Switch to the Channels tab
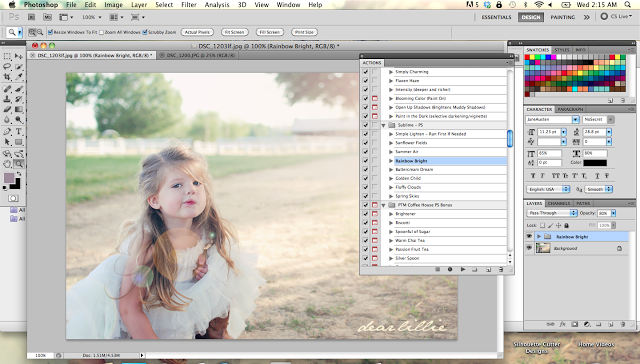640x364 pixels. pos(559,203)
